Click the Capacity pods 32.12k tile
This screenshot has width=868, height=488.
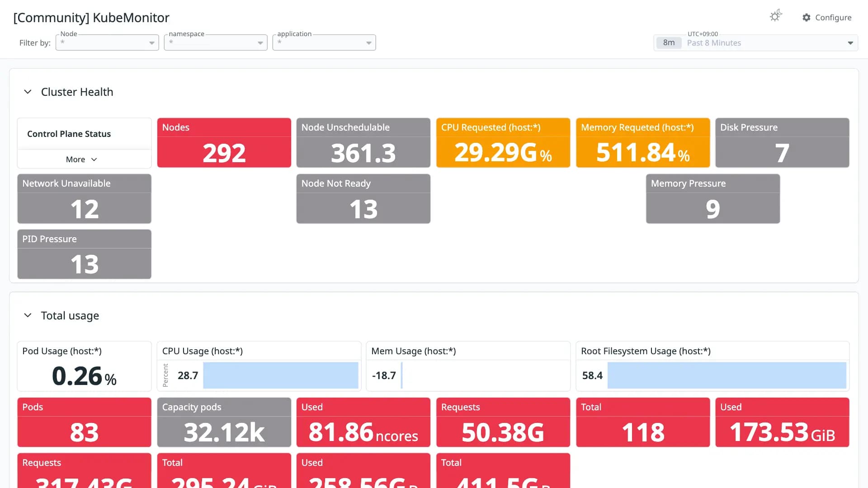pyautogui.click(x=224, y=422)
